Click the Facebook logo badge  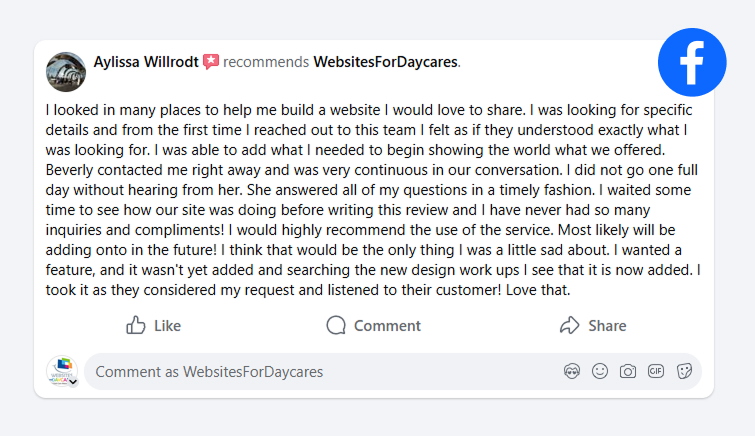[691, 62]
